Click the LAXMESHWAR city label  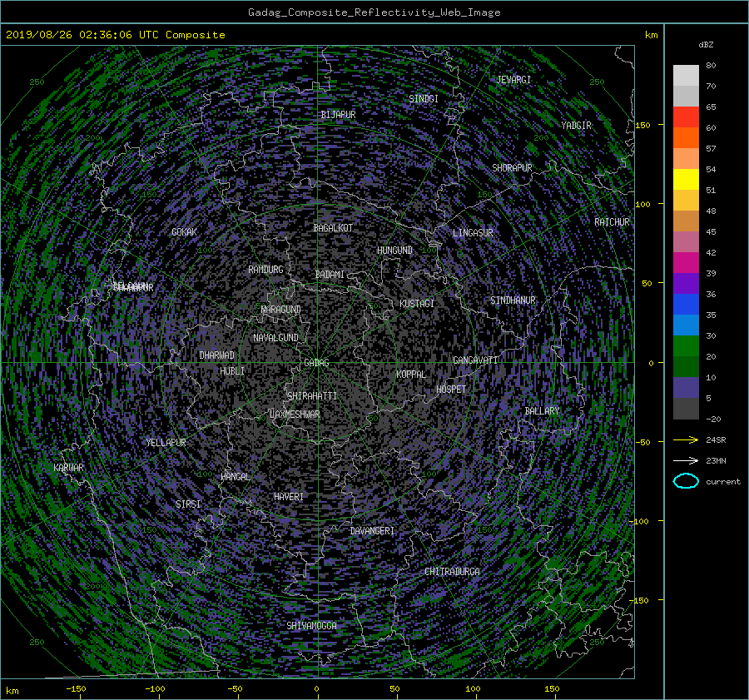click(x=295, y=415)
